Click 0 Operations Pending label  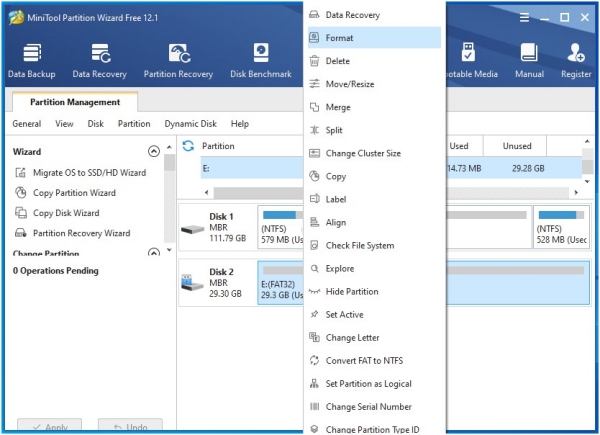[55, 271]
